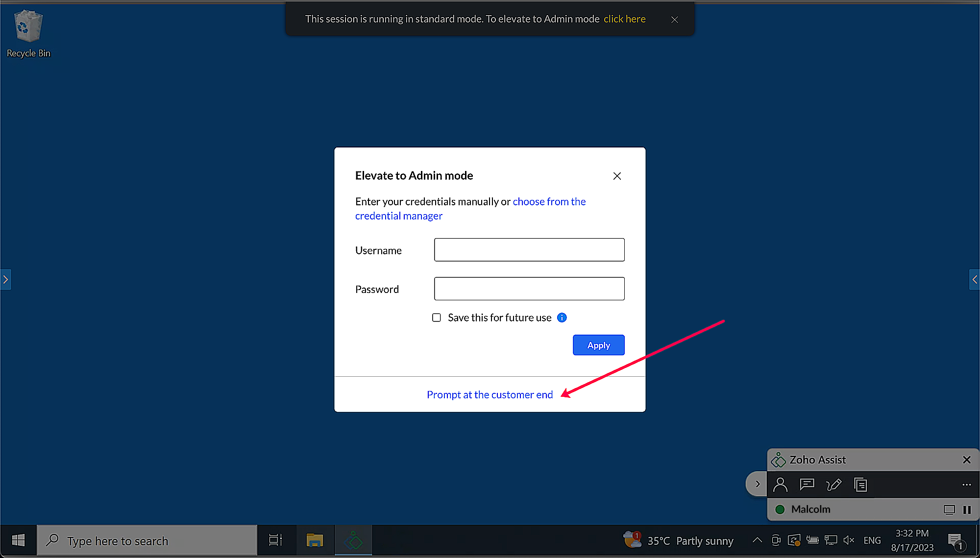Expand hidden icons in the system tray
The width and height of the screenshot is (980, 558).
757,540
